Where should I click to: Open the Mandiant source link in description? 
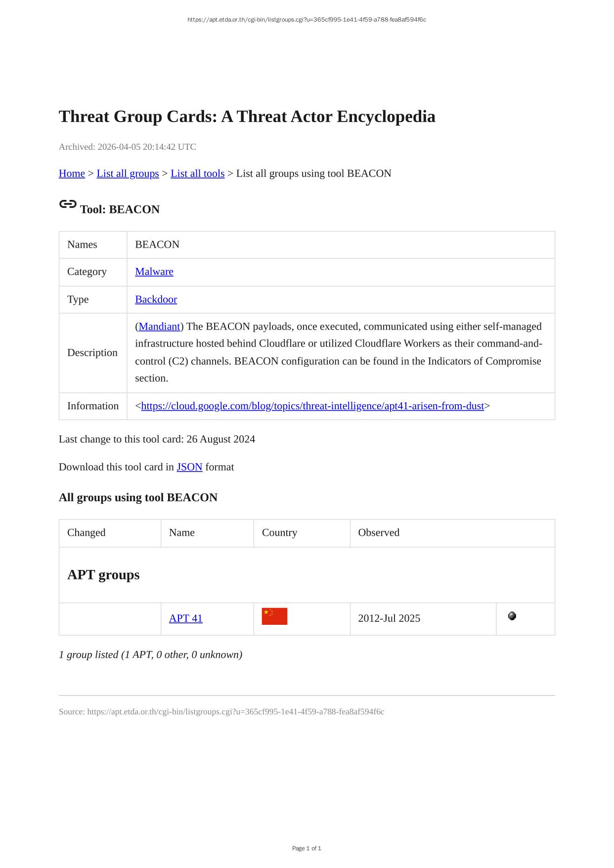(x=159, y=326)
